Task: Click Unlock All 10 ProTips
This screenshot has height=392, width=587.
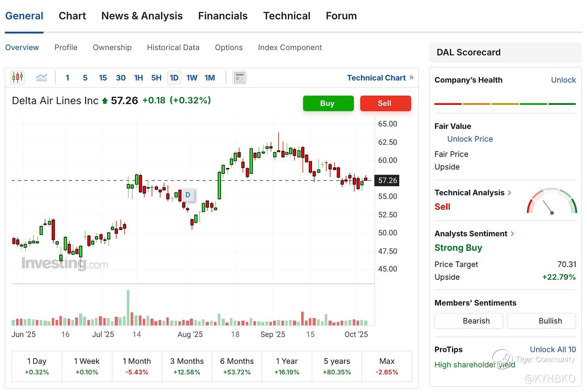Action: click(x=553, y=350)
